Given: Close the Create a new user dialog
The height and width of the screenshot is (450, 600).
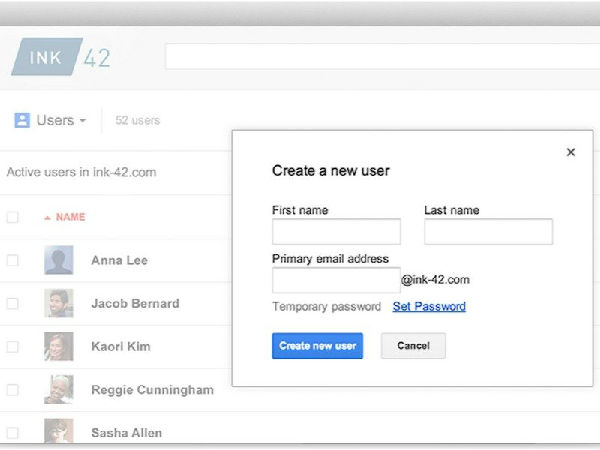Looking at the screenshot, I should tap(571, 152).
